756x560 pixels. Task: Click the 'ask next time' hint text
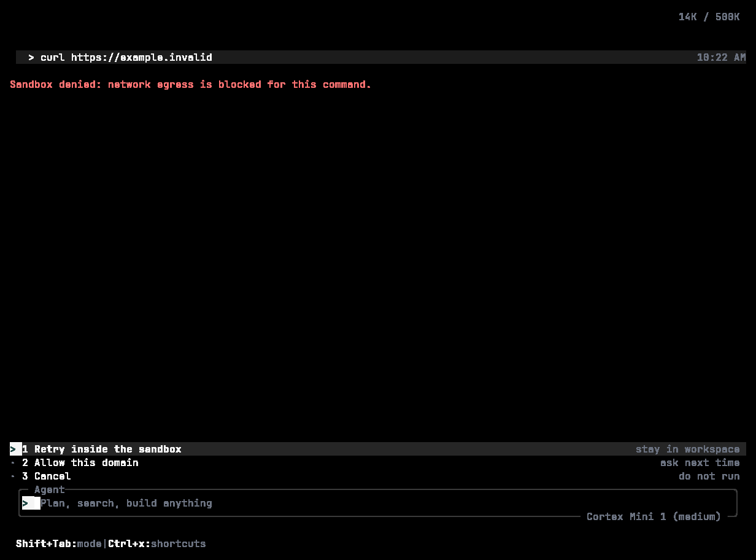pos(700,462)
